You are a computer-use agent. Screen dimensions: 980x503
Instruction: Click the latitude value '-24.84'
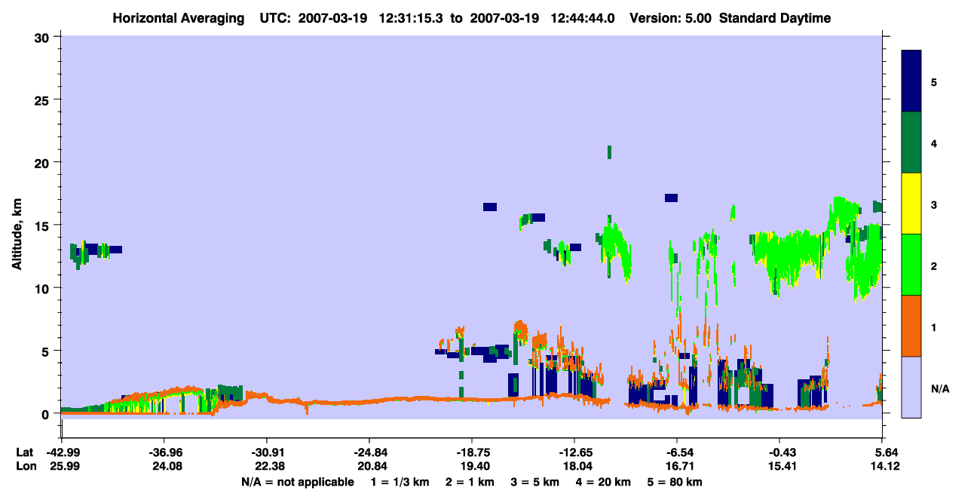point(369,452)
